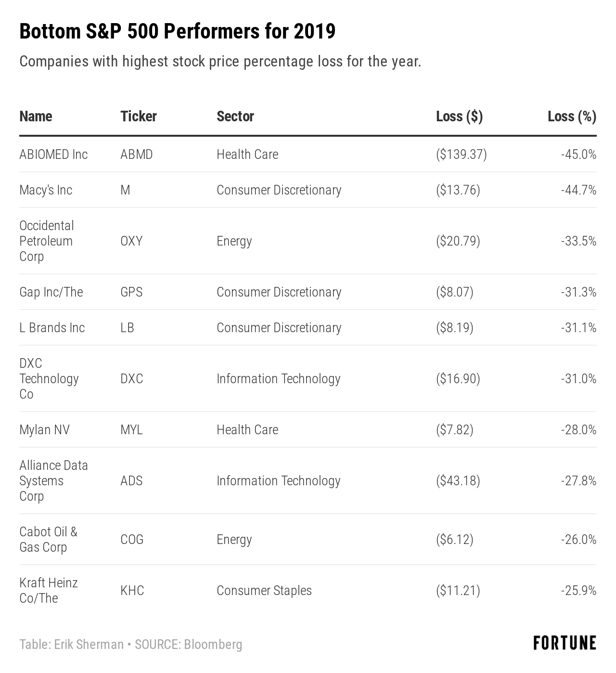Image resolution: width=616 pixels, height=673 pixels.
Task: Click the Loss ($) column header
Action: tap(459, 116)
